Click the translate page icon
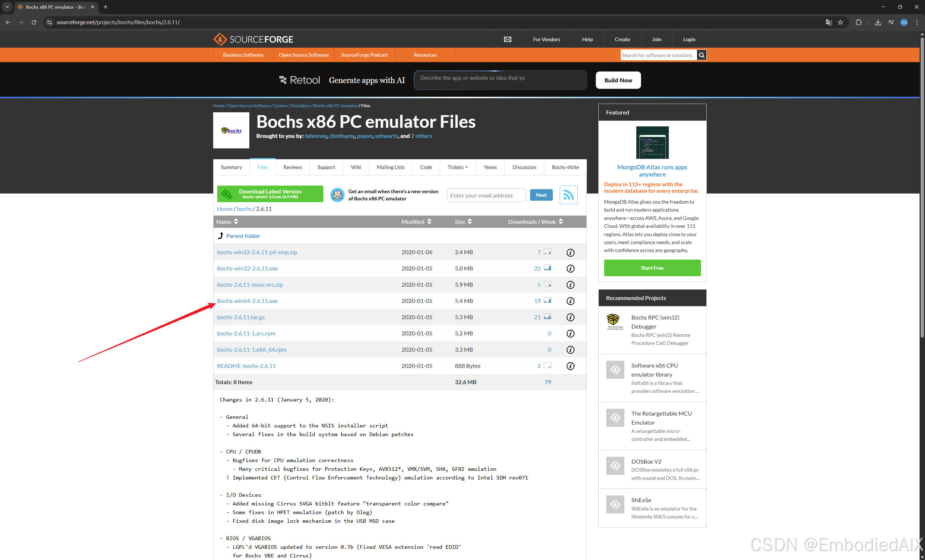This screenshot has height=560, width=925. click(829, 22)
